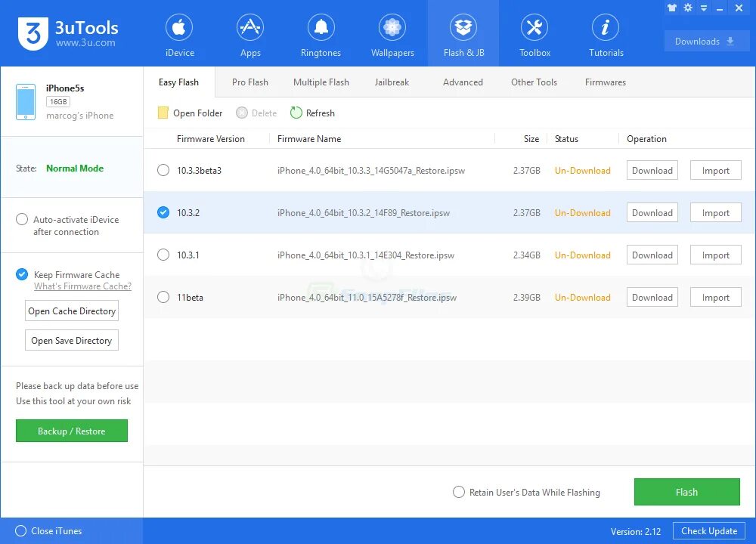Click Open Cache Directory button
Viewport: 756px width, 544px height.
tap(72, 311)
